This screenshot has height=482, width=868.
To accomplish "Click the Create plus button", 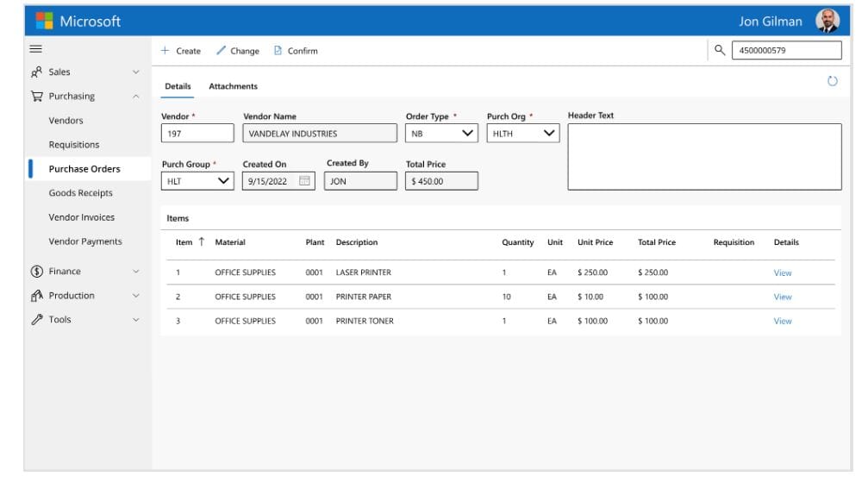I will pos(181,51).
